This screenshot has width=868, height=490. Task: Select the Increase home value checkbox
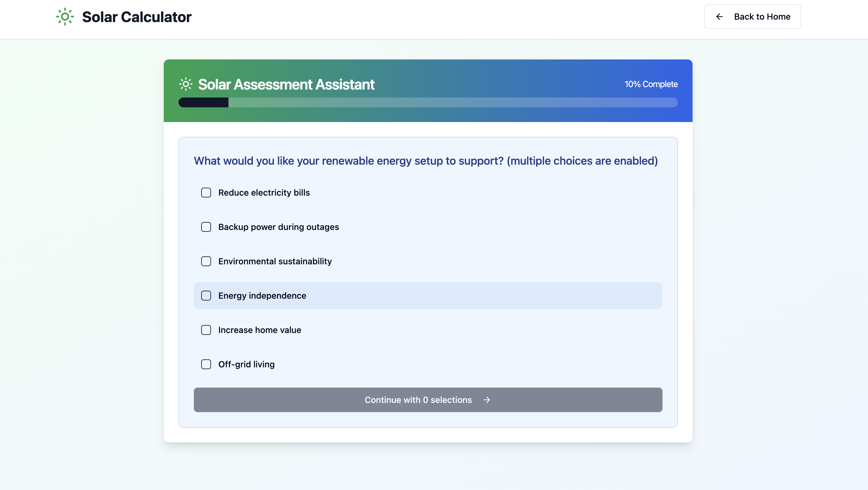click(206, 330)
